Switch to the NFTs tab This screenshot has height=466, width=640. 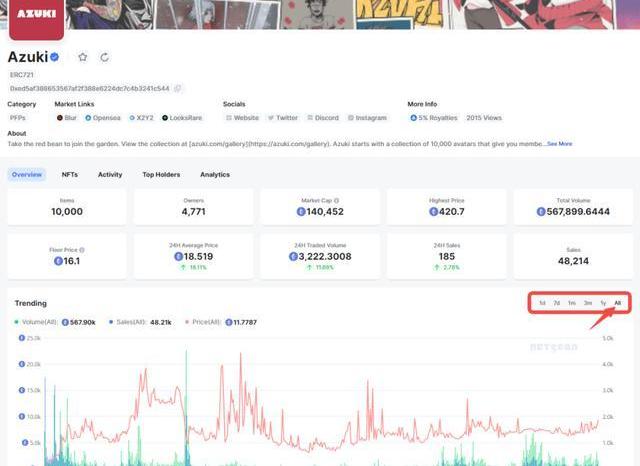pyautogui.click(x=70, y=175)
